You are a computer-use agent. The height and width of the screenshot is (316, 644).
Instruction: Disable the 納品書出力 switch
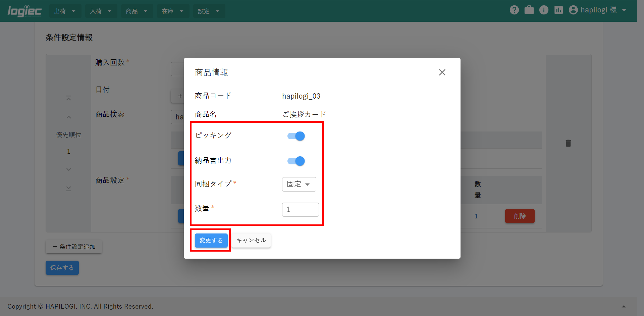[x=296, y=161]
